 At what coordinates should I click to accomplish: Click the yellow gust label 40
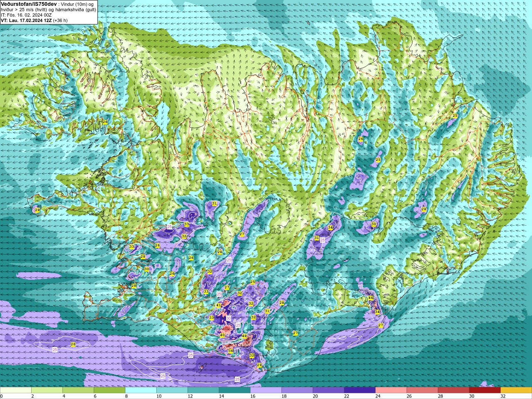[x=222, y=335]
